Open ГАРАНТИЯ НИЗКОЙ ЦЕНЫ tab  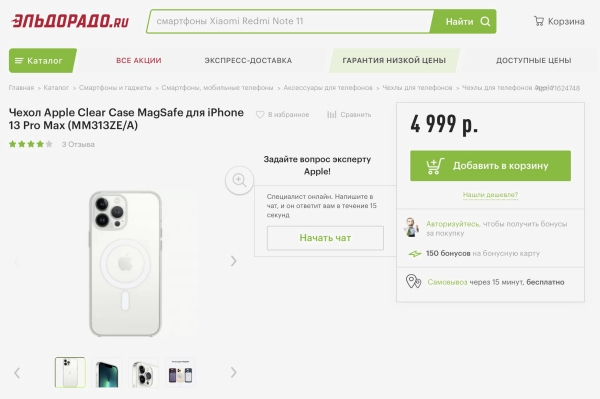(x=394, y=60)
